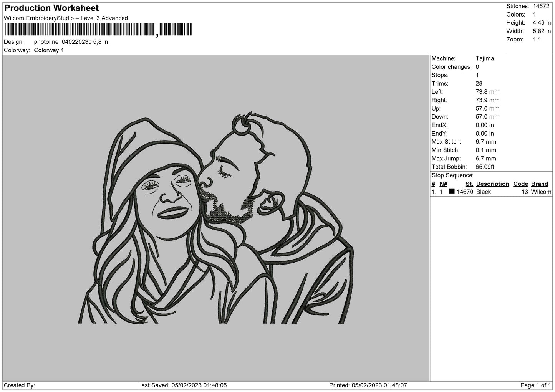
Task: Click the St. column header
Action: [x=469, y=184]
